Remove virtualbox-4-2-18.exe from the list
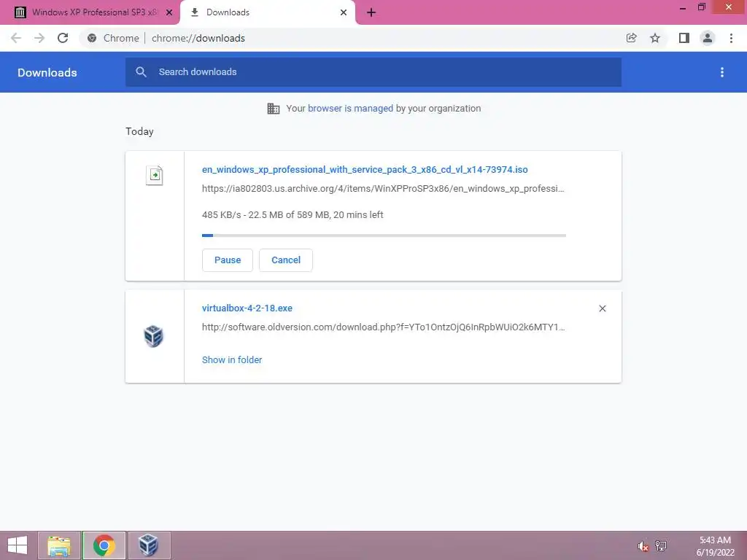The height and width of the screenshot is (560, 747). coord(602,308)
